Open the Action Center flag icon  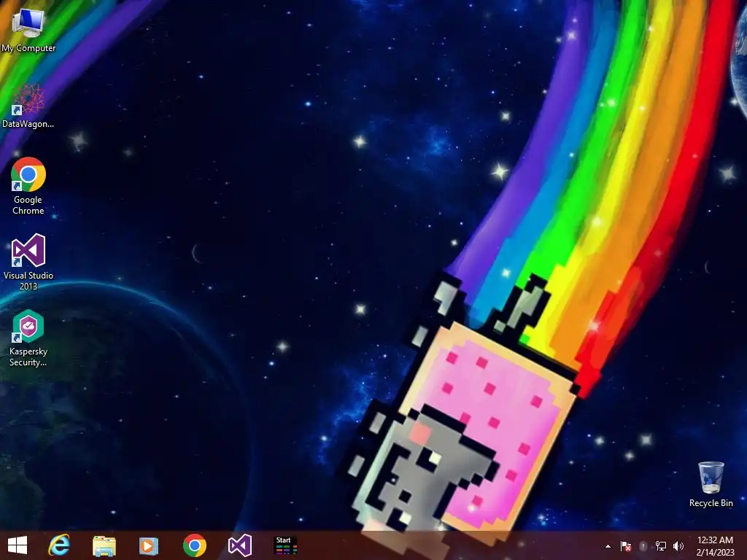(x=625, y=546)
